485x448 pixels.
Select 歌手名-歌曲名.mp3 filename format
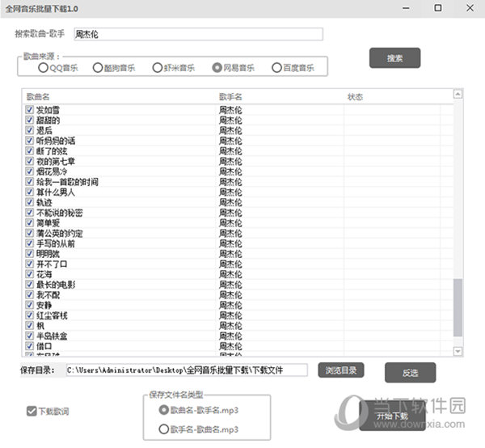[x=163, y=429]
